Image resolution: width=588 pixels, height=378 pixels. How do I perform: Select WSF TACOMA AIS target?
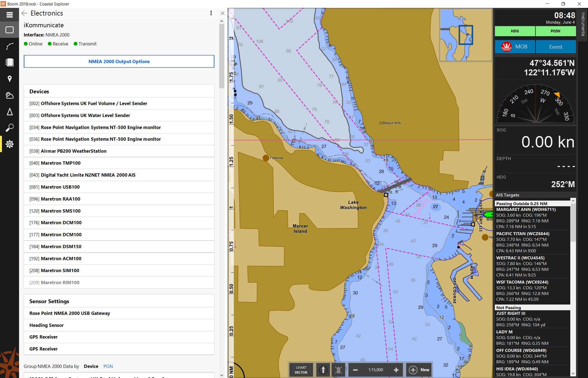532,291
